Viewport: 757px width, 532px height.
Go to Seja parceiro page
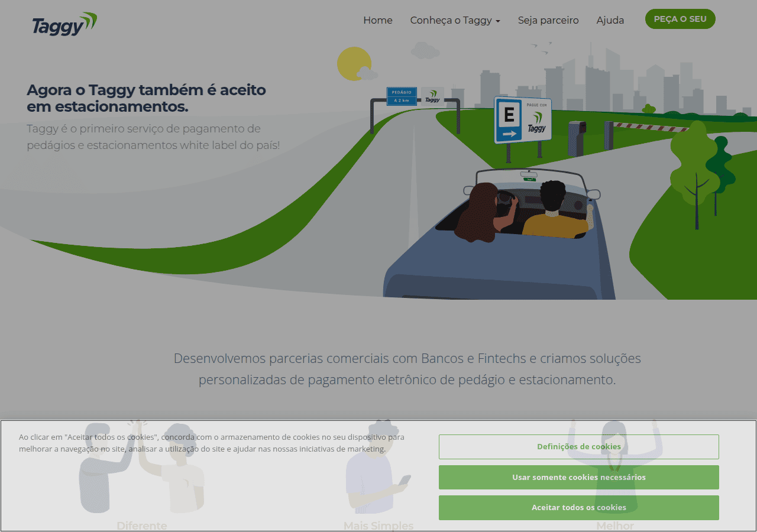548,20
